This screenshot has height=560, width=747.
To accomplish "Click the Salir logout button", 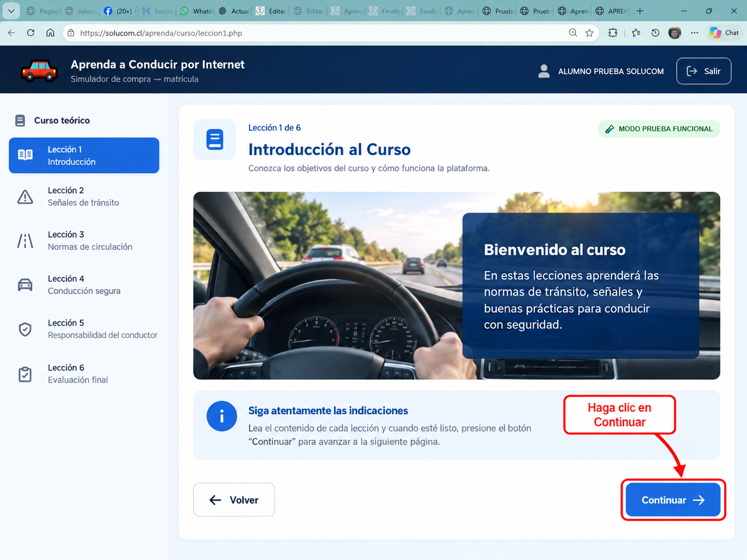I will (704, 71).
